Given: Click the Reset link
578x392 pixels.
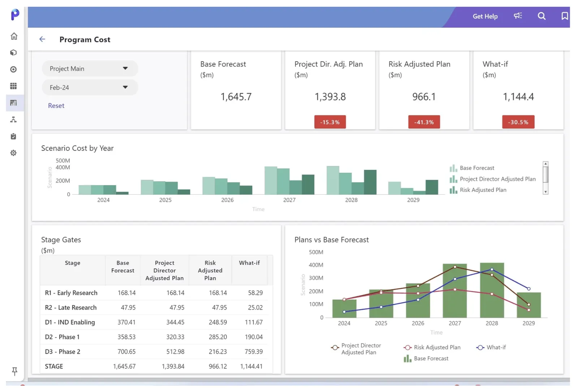Looking at the screenshot, I should click(x=56, y=105).
